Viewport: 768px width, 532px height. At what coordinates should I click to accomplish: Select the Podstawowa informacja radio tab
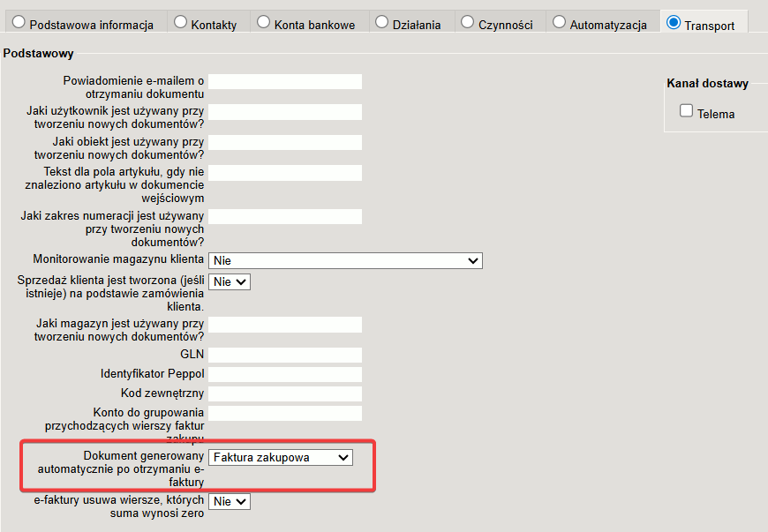[x=18, y=23]
